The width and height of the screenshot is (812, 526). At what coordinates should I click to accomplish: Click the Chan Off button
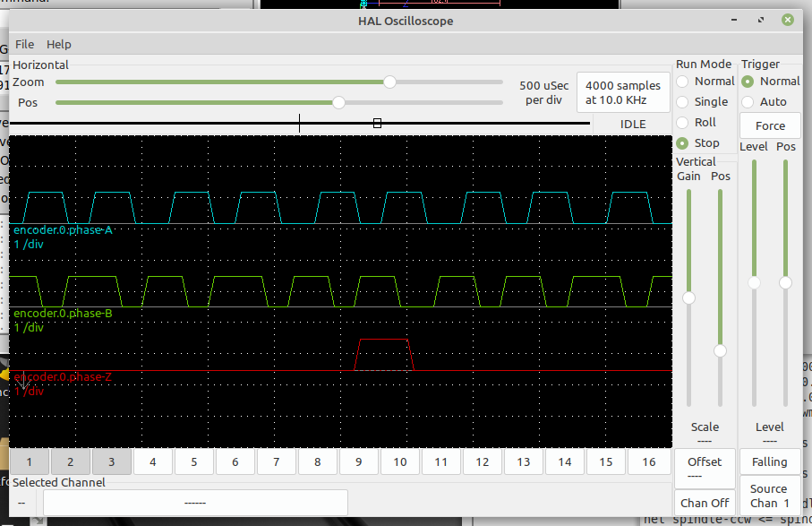click(x=705, y=503)
